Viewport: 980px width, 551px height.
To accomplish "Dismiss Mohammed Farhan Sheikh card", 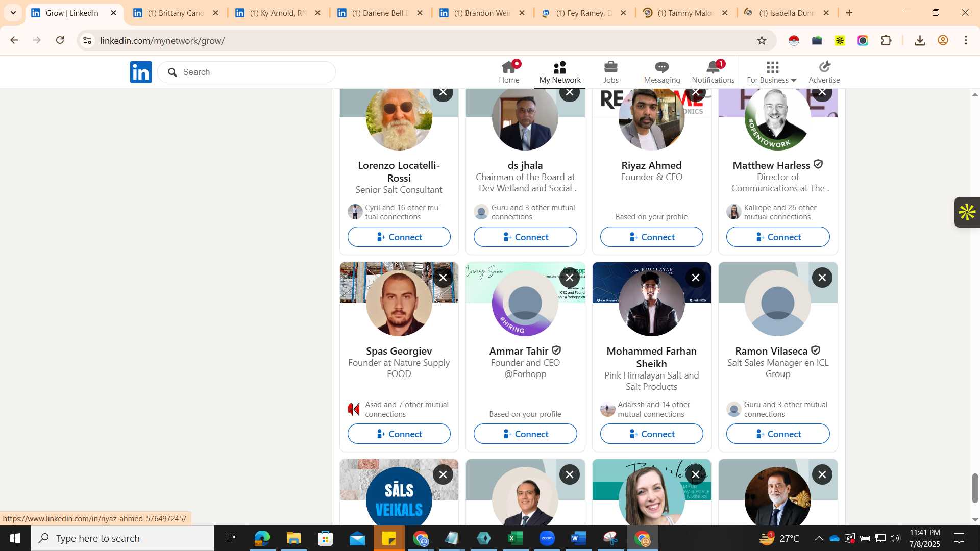I will pyautogui.click(x=695, y=278).
